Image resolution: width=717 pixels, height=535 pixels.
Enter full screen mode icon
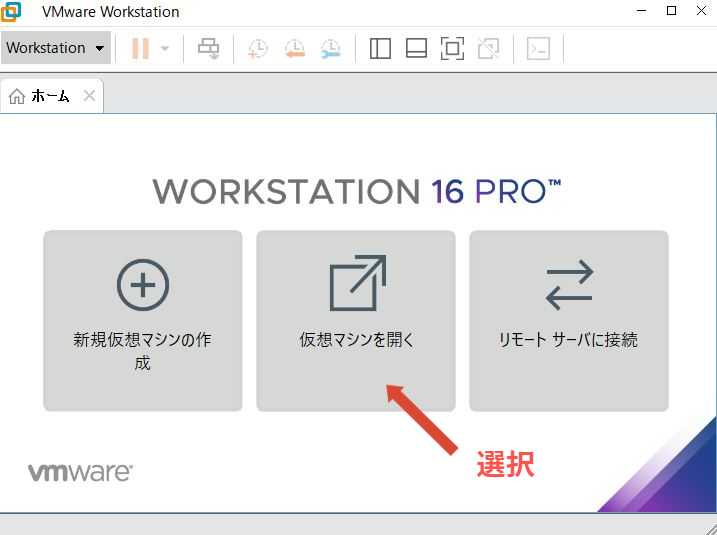452,48
